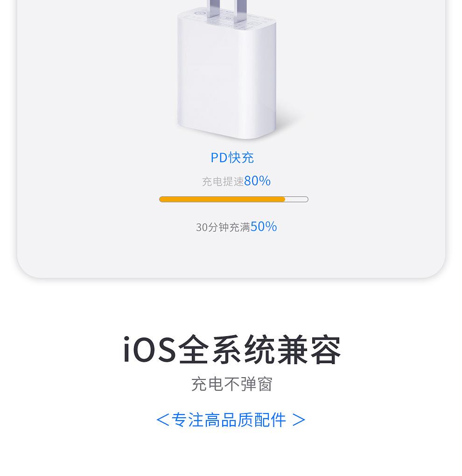This screenshot has width=462, height=476.
Task: Click the gray "充电提速" text
Action: click(x=223, y=181)
